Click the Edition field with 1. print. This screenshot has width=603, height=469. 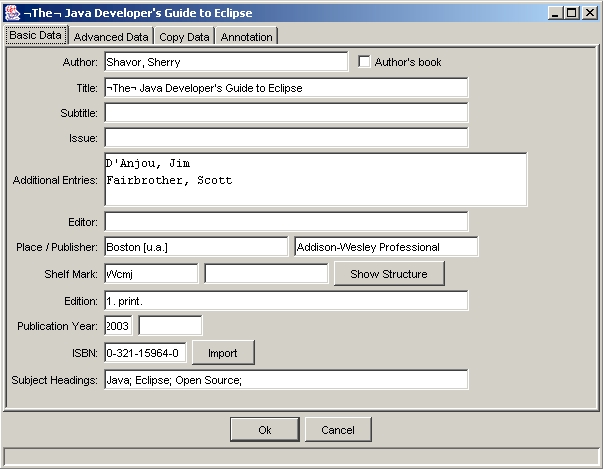(286, 300)
